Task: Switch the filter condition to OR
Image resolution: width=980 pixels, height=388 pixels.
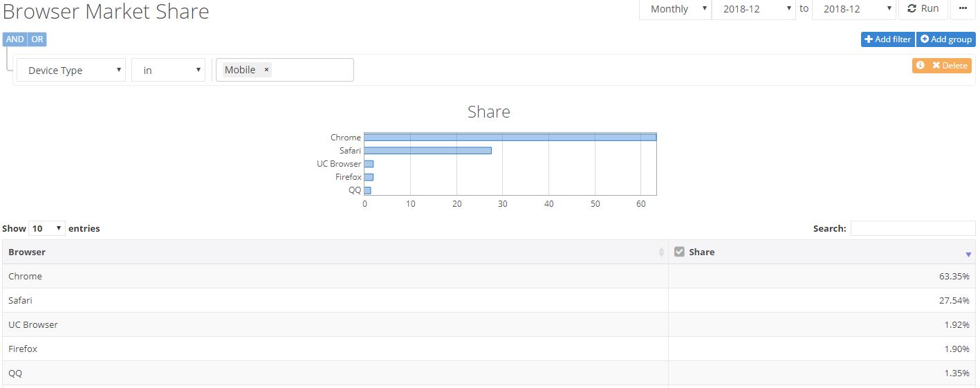Action: coord(37,39)
